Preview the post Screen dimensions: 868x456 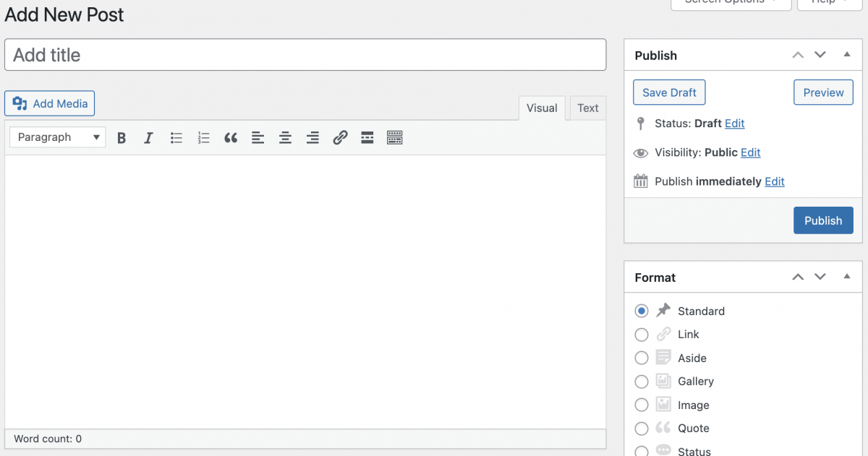pos(823,93)
